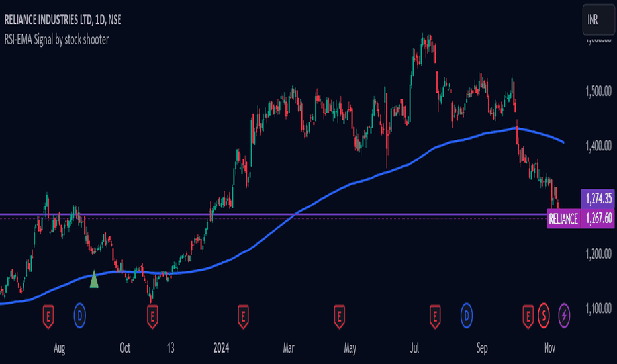617x364 pixels.
Task: Click the May label on time axis
Action: pyautogui.click(x=350, y=349)
